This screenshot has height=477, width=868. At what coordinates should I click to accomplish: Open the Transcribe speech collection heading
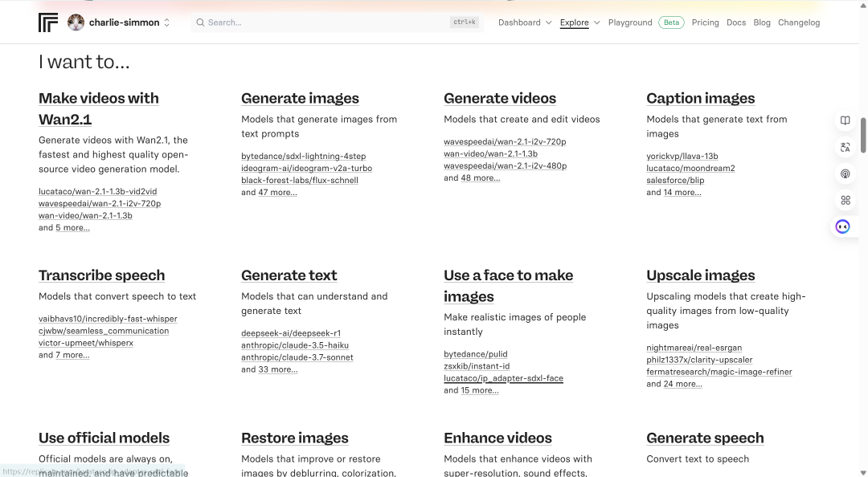click(x=102, y=275)
